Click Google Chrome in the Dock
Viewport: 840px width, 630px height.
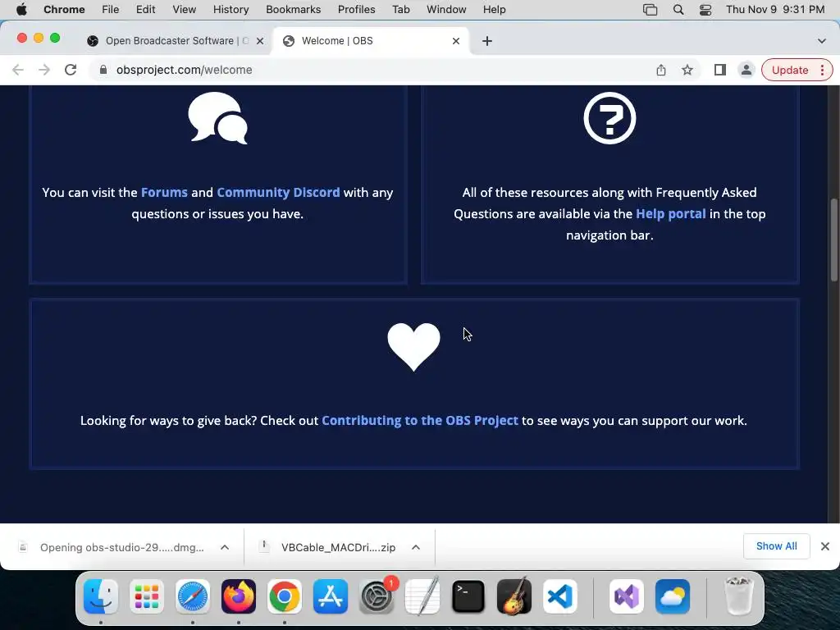285,596
